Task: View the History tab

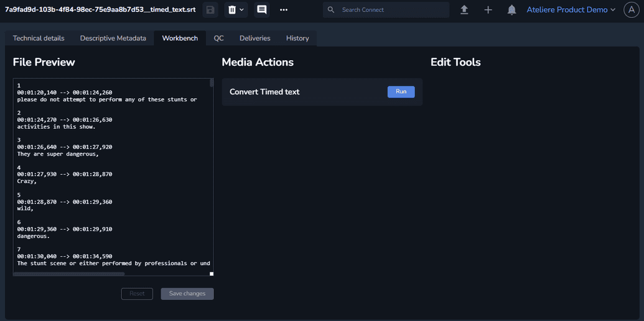Action: [x=297, y=38]
